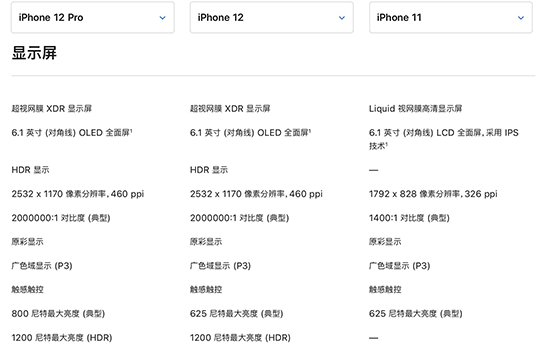Click the chevron arrow in iPhone 11 selector
The width and height of the screenshot is (550, 364).
click(521, 18)
